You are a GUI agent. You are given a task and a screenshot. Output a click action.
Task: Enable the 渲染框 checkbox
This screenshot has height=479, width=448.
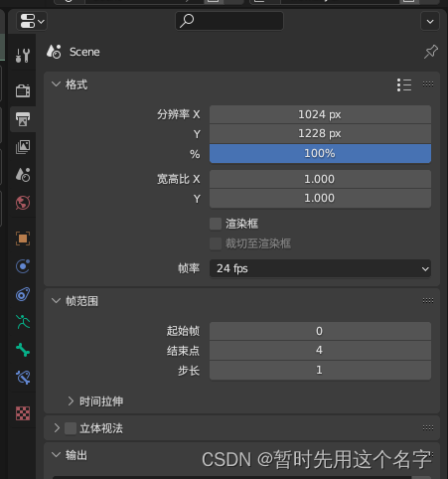[x=216, y=224]
